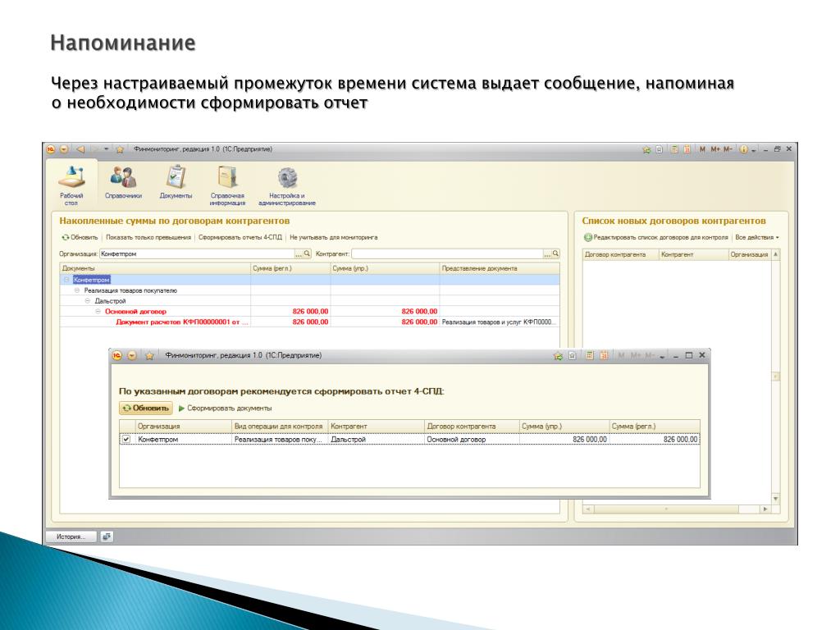Viewport: 840px width, 630px height.
Task: Select Документ расчетов КФП00000001 row
Action: pos(309,322)
